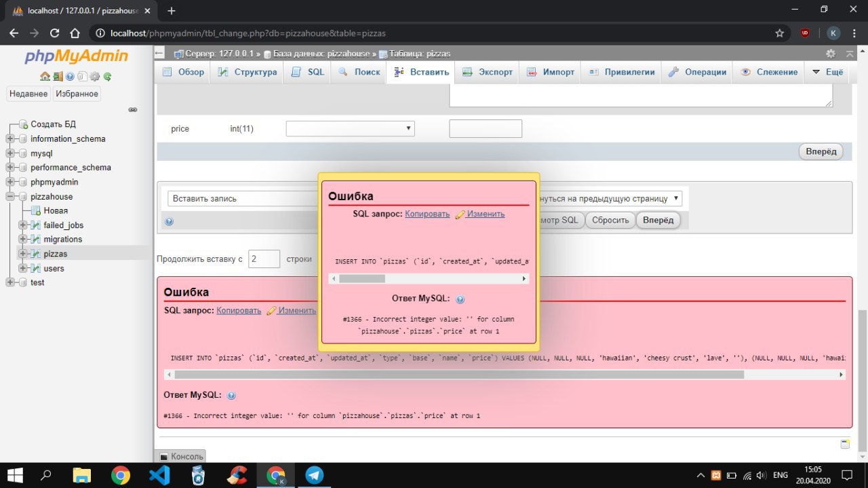Reload navigation panel green refresh icon
The image size is (868, 488).
(x=107, y=77)
